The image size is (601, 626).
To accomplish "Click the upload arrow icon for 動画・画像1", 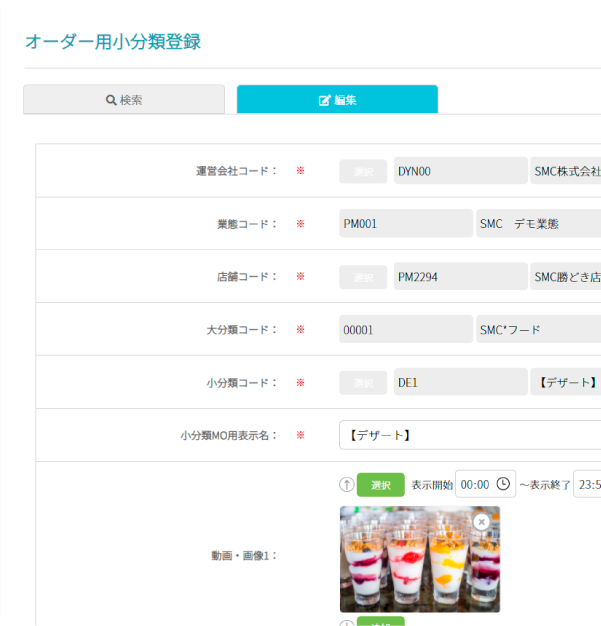I will pos(347,485).
